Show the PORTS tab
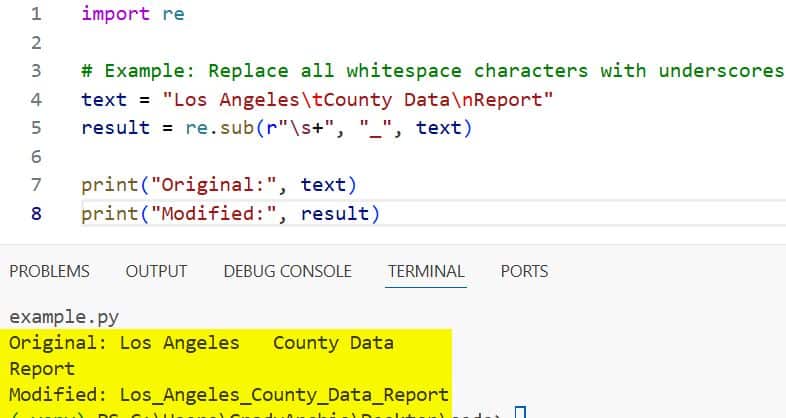786x418 pixels. (x=524, y=271)
